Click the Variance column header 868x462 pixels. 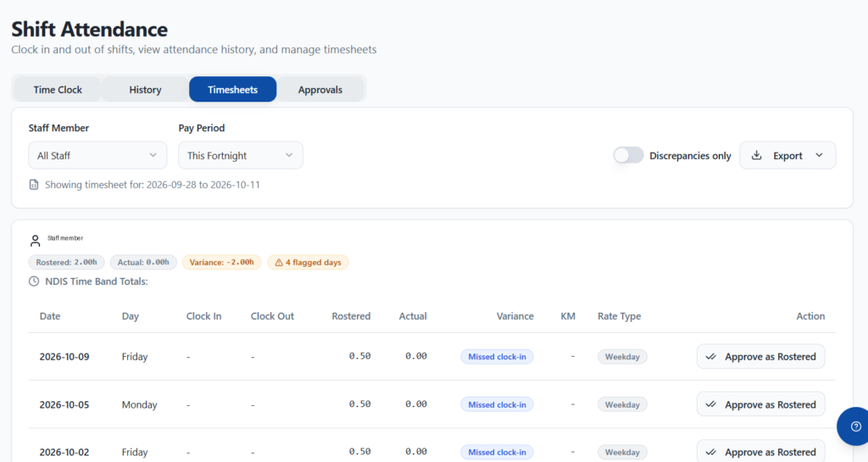click(515, 316)
